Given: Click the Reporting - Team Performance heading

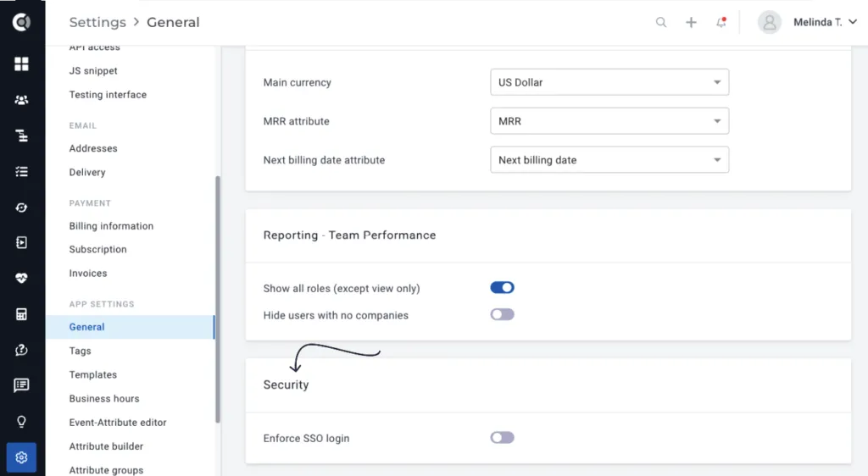Looking at the screenshot, I should pos(350,235).
